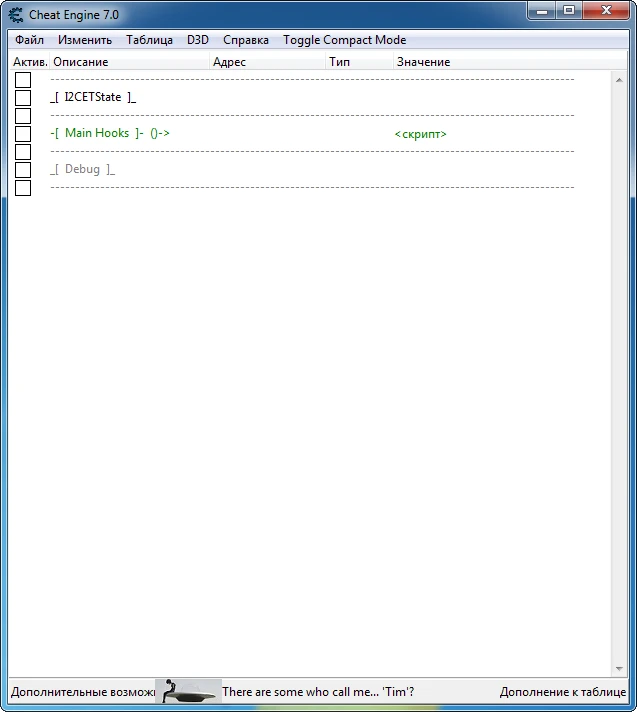Click the Тип column header
The image size is (637, 712).
(x=360, y=62)
